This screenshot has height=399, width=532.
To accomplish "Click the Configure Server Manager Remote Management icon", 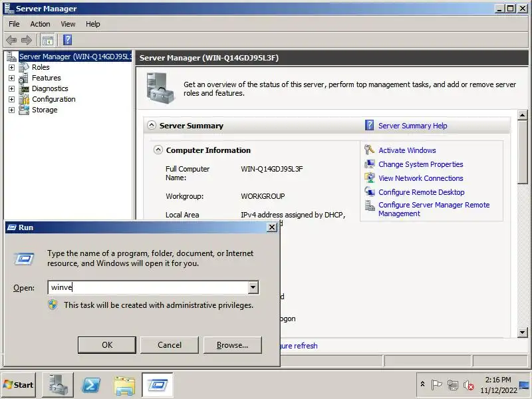I will [369, 205].
